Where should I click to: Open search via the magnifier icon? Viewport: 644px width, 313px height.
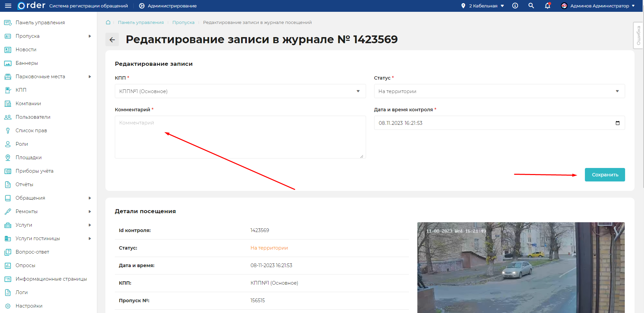[x=531, y=5]
